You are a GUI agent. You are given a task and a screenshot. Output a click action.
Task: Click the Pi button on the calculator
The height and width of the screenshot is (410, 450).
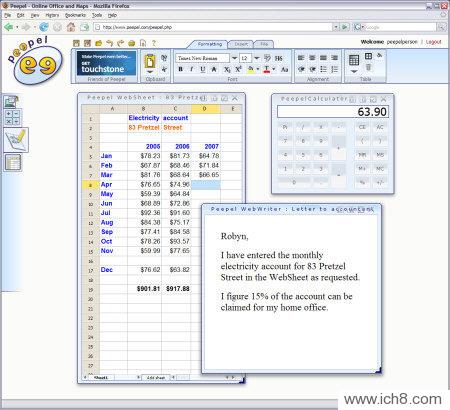(x=285, y=127)
